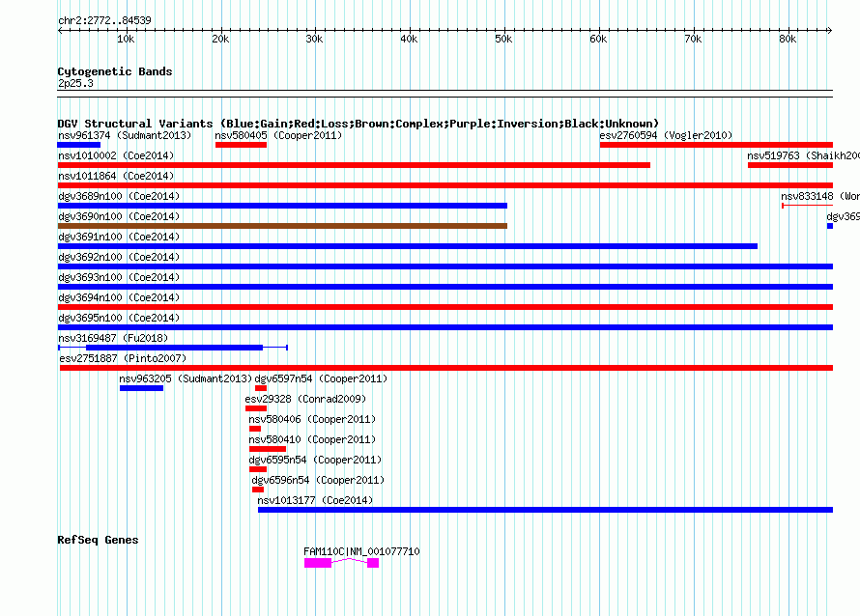Click the left arrowhead of the ruler
Screen dimensions: 860x616
60,30
